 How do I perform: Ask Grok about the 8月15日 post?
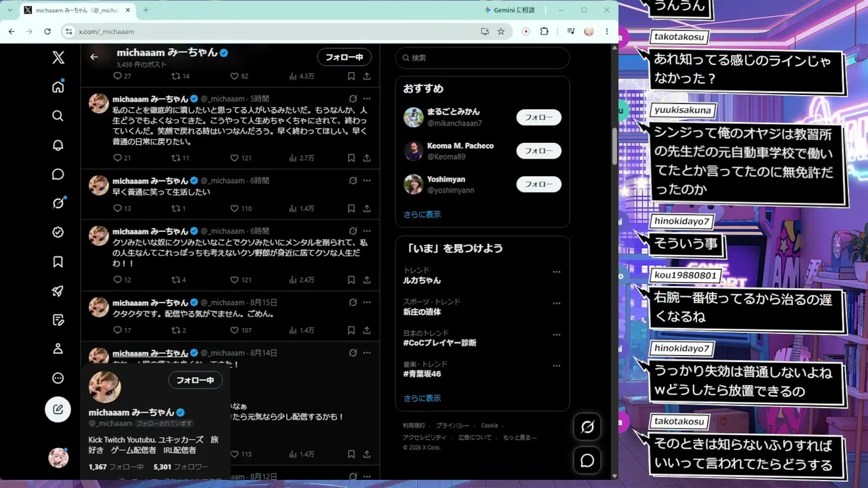353,302
